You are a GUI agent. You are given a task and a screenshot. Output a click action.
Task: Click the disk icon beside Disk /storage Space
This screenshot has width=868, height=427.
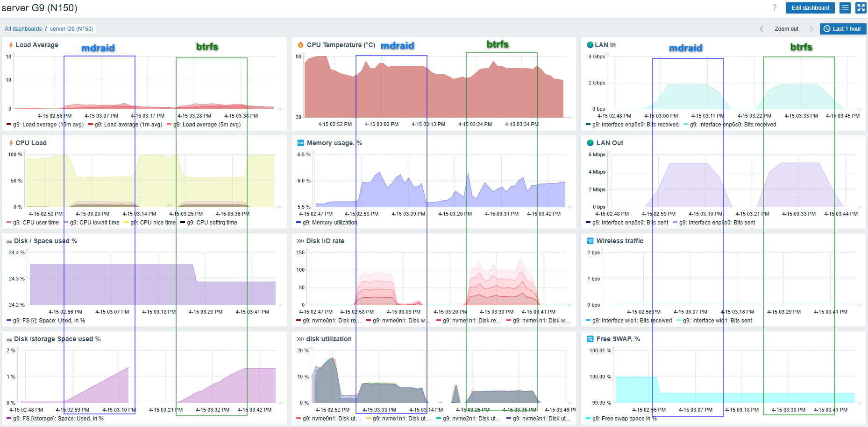[9, 340]
